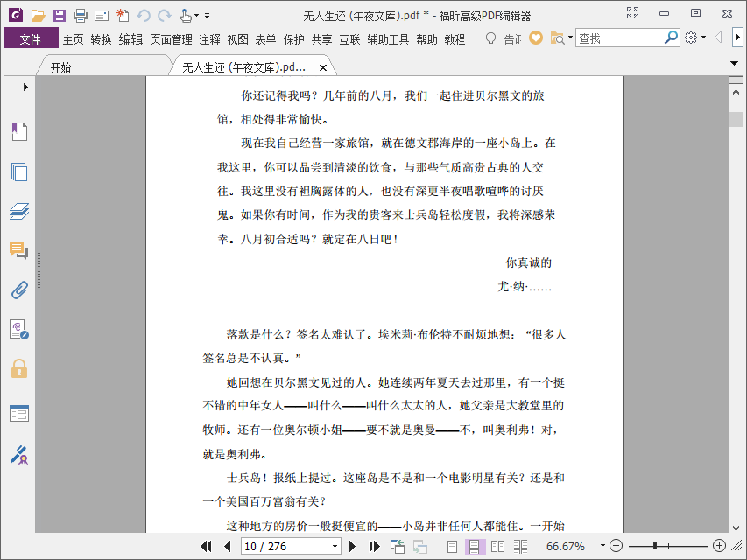This screenshot has height=560, width=747.
Task: Open the 页面管理 ribbon tab
Action: (171, 39)
